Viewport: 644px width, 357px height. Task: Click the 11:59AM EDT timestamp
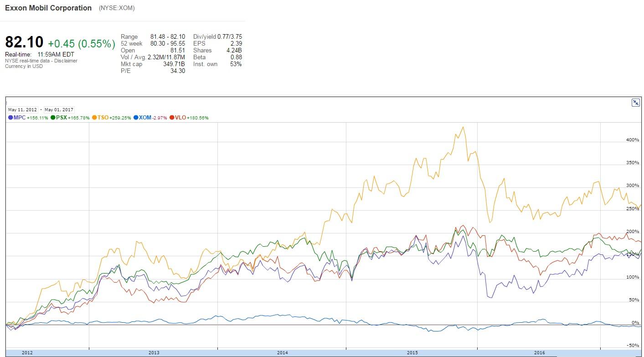coord(56,54)
